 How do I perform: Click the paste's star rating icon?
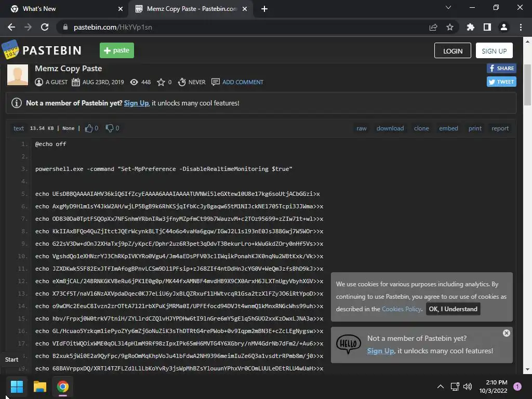161,82
